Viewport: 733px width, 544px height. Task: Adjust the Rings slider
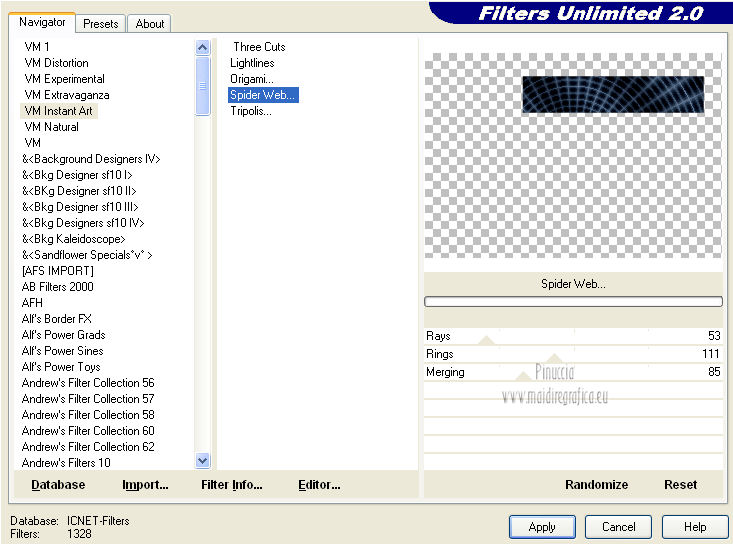pos(554,358)
